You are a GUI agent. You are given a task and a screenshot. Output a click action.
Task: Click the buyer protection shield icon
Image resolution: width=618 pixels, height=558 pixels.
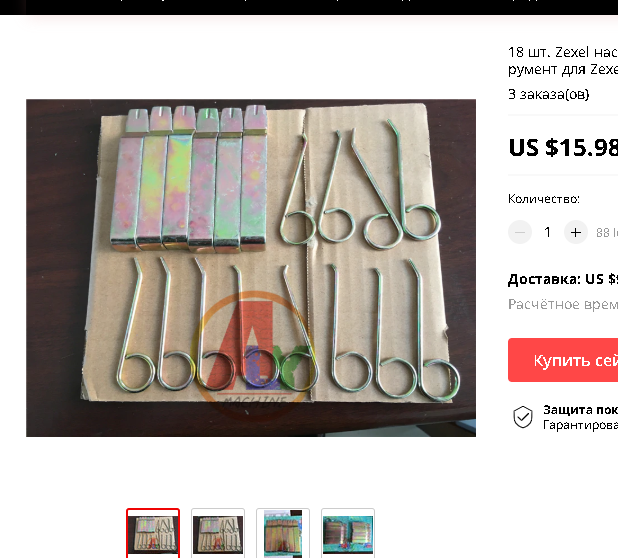(523, 417)
